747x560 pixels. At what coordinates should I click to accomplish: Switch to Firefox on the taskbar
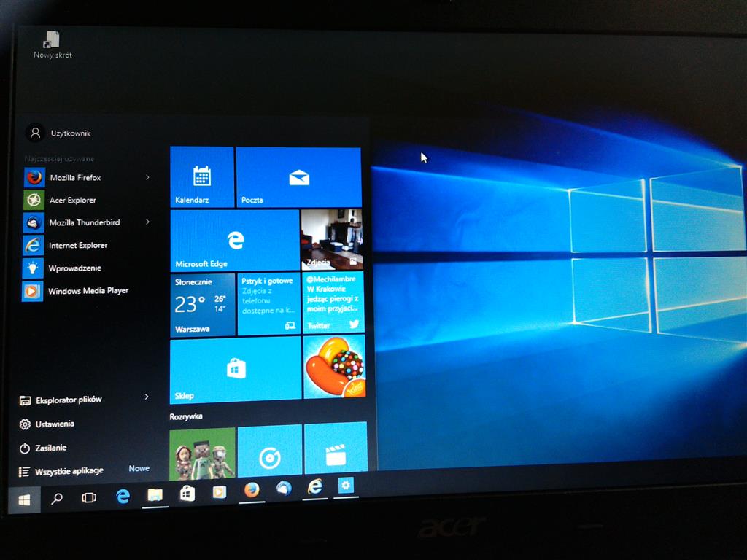(x=252, y=490)
